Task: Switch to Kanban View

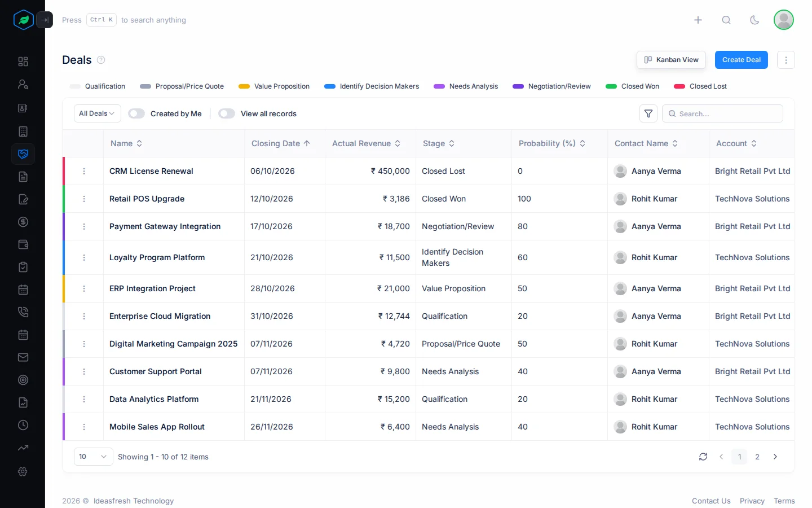Action: click(671, 60)
